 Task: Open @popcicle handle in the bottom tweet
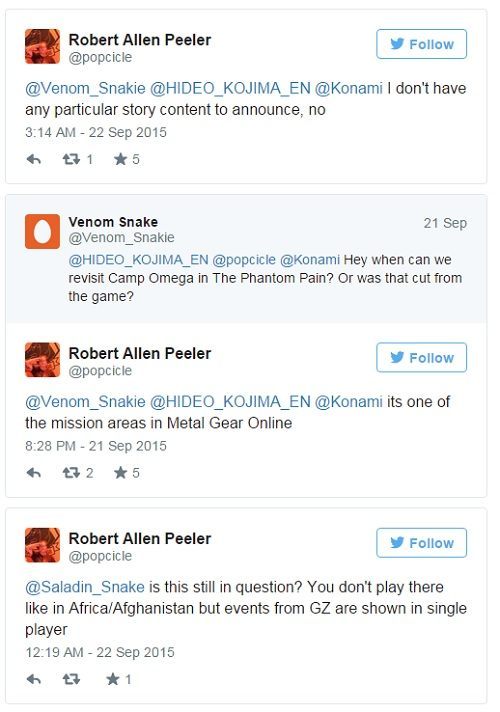(100, 556)
